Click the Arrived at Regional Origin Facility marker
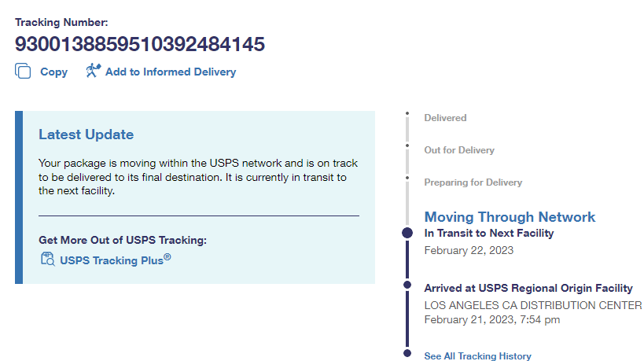This screenshot has width=644, height=361. click(407, 284)
